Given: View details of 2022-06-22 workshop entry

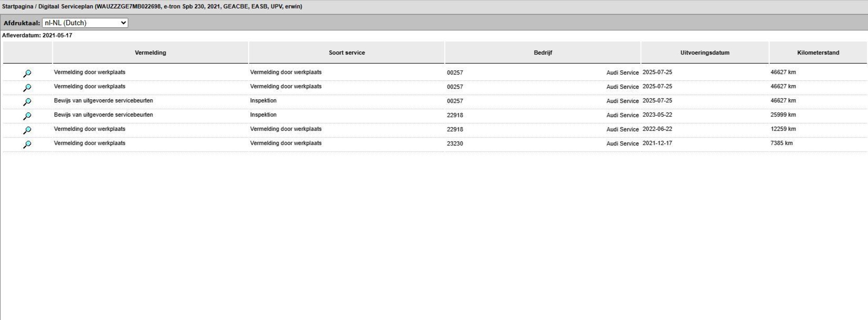Looking at the screenshot, I should pos(27,130).
